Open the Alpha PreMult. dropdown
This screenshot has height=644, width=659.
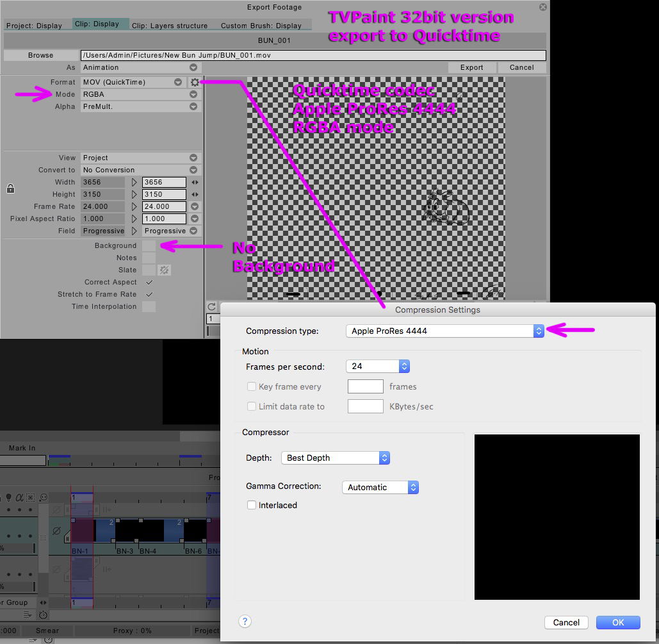pos(141,107)
